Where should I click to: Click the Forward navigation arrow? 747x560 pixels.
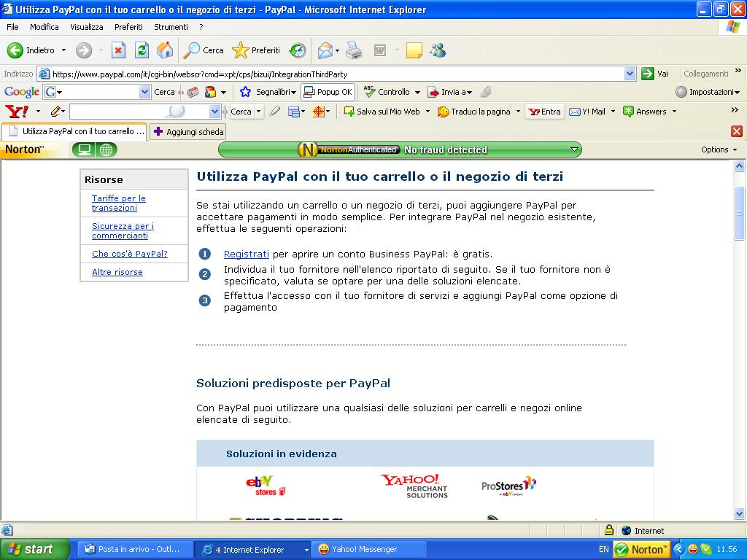point(84,50)
